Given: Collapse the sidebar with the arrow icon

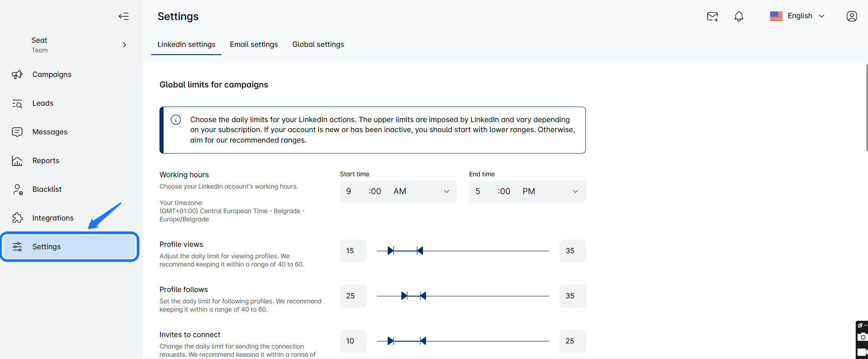Looking at the screenshot, I should [x=123, y=16].
